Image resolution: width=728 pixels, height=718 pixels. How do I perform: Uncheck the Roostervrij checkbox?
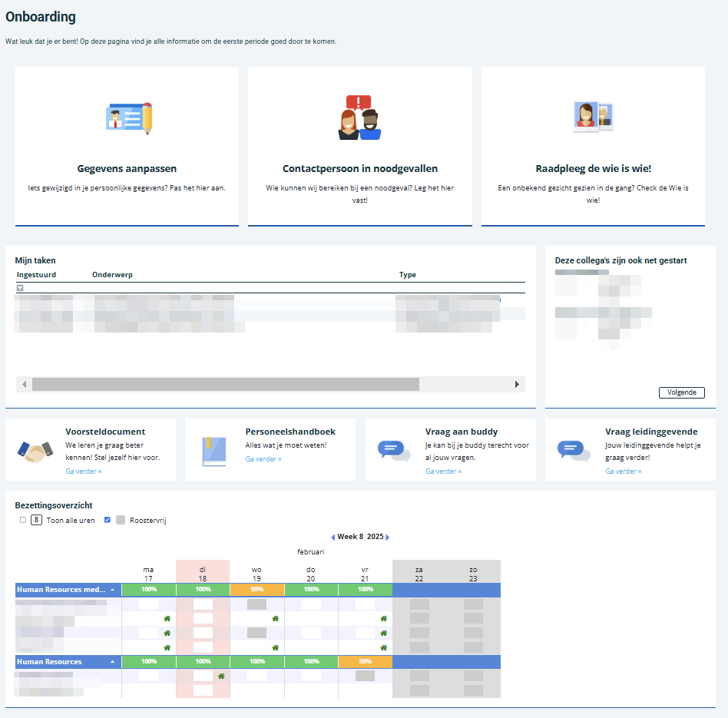(108, 520)
